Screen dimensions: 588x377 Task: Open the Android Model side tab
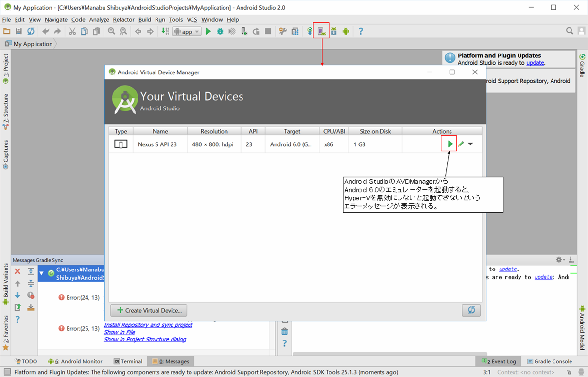click(582, 328)
